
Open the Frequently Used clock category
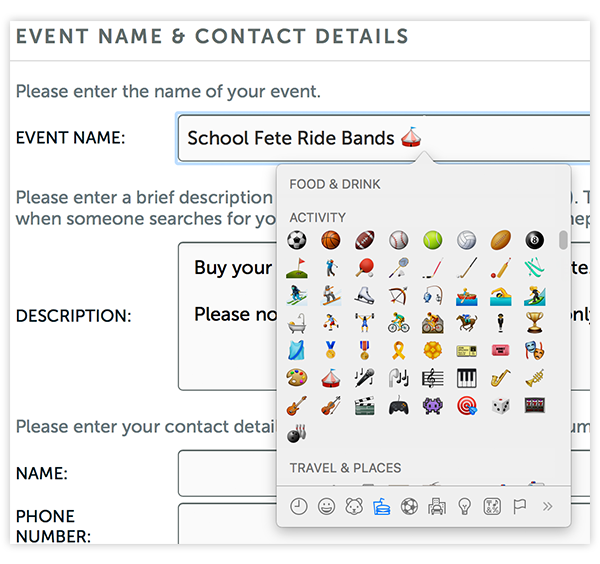(x=298, y=507)
